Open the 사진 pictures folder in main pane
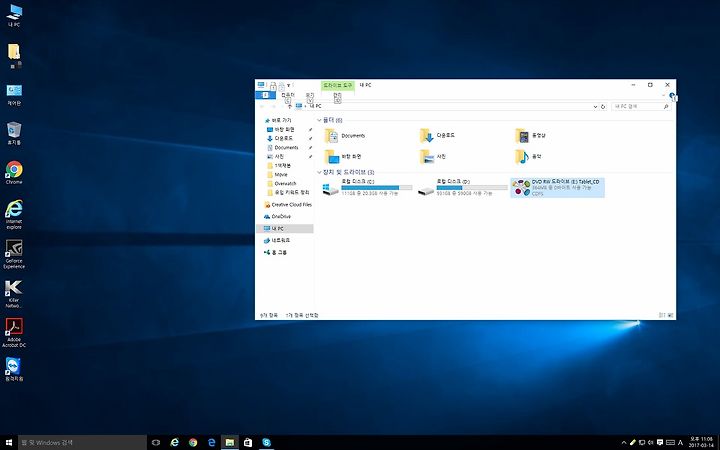This screenshot has height=450, width=720. (x=433, y=157)
